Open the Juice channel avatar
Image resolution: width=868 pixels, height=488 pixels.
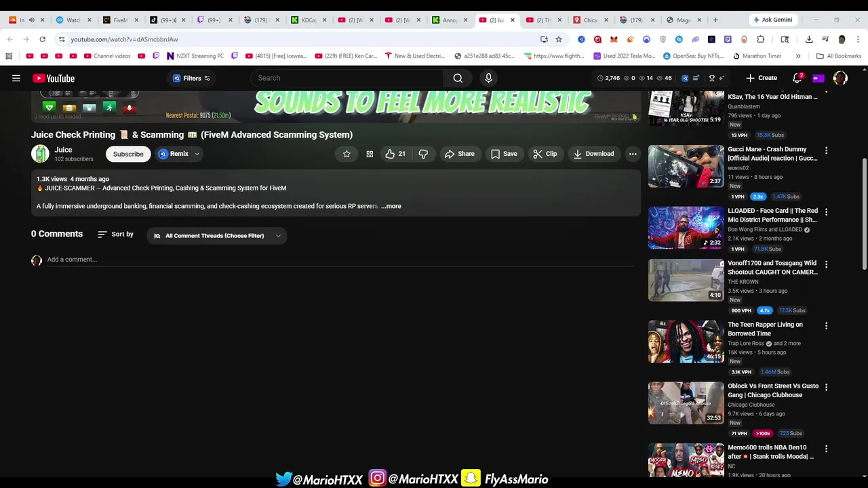point(40,154)
